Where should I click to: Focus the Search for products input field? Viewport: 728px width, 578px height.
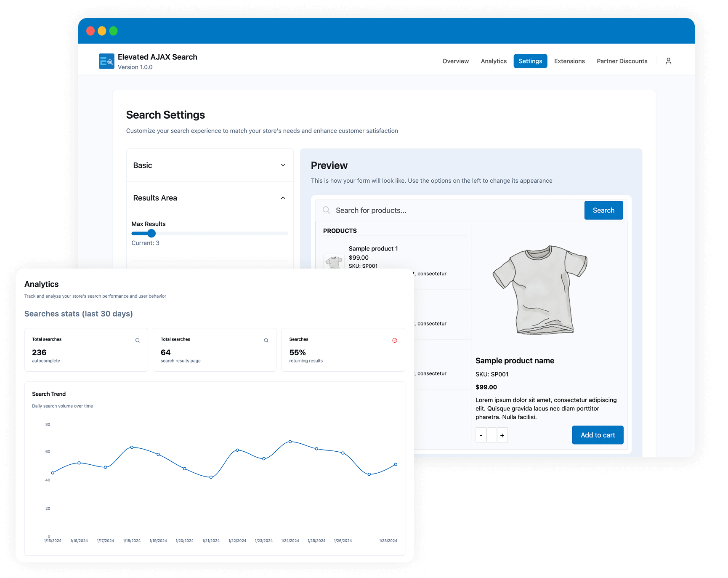click(454, 210)
